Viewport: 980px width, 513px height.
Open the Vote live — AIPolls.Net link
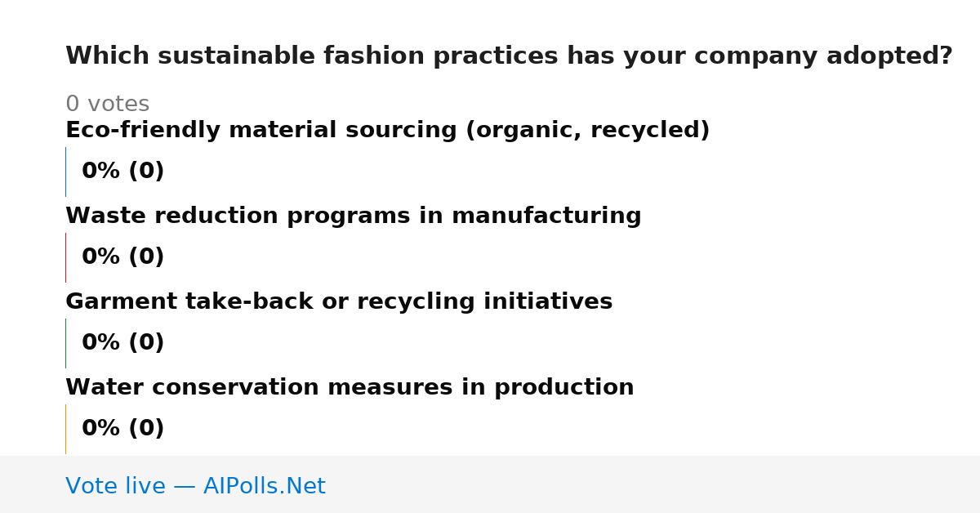click(x=195, y=487)
